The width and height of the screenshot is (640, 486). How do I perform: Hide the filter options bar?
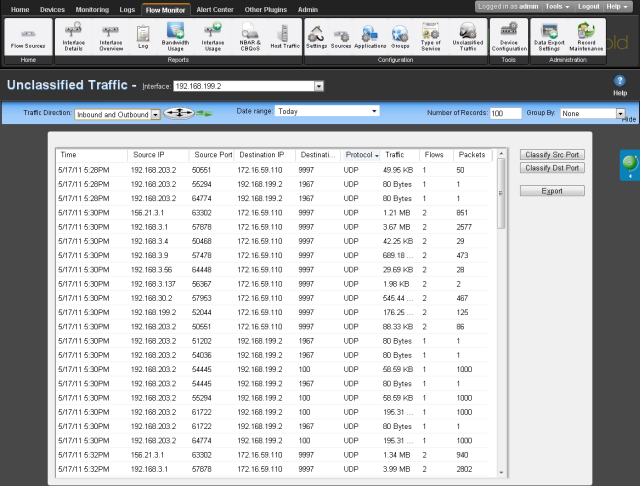[x=629, y=119]
